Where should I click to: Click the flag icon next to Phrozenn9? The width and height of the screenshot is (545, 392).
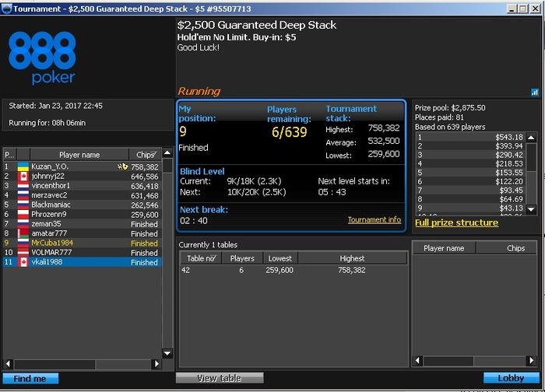(x=23, y=215)
